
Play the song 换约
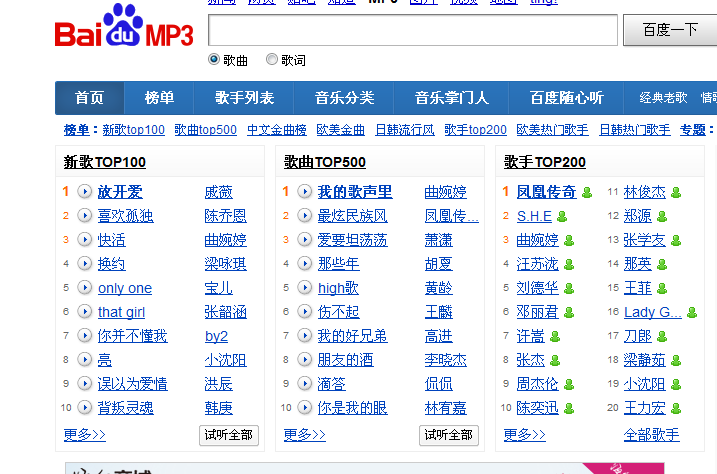point(85,263)
